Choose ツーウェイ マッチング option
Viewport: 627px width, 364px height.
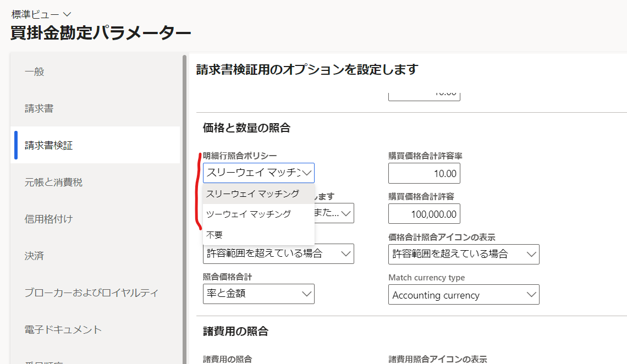coord(258,214)
